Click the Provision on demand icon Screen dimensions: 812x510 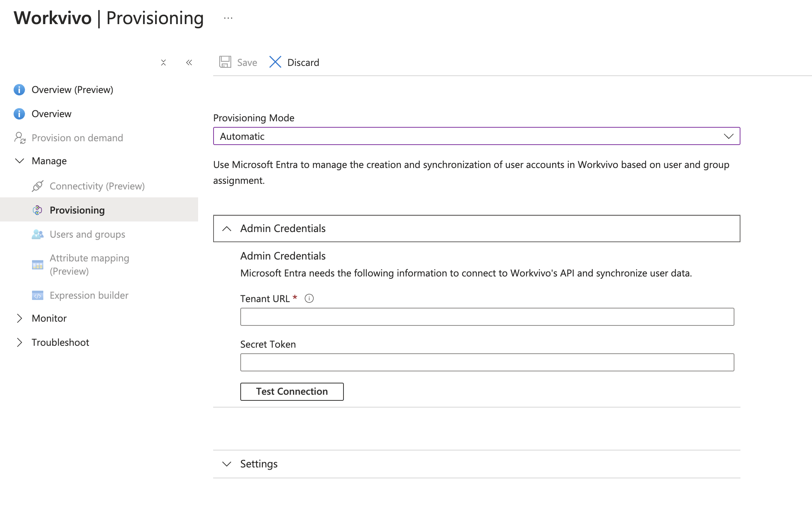(20, 138)
